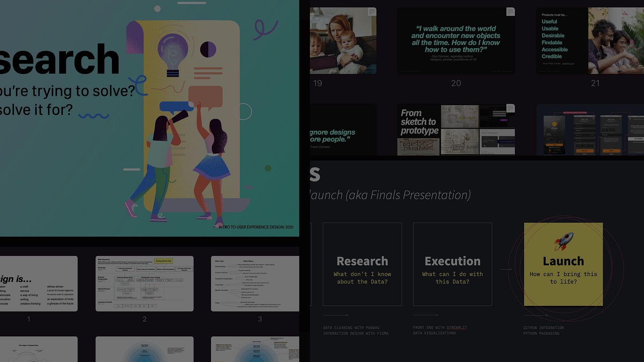Viewport: 644px width, 362px height.
Task: Click slide number label 3
Action: [260, 319]
